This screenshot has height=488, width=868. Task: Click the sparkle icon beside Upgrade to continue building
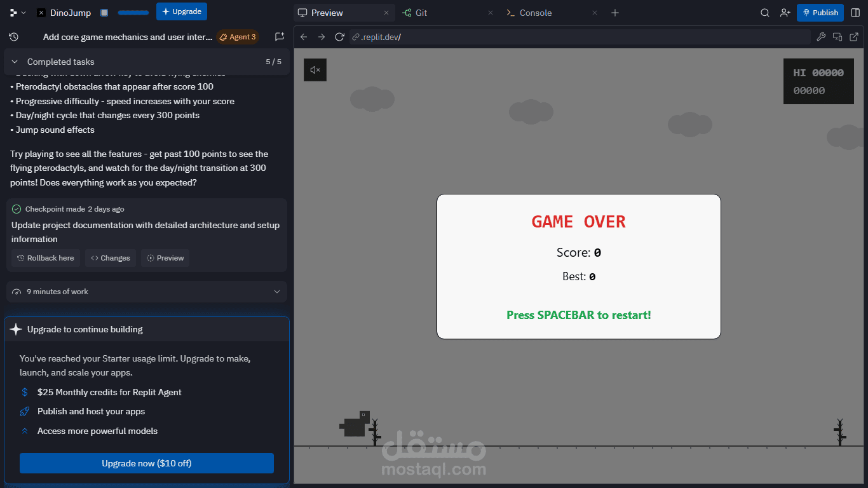[16, 329]
